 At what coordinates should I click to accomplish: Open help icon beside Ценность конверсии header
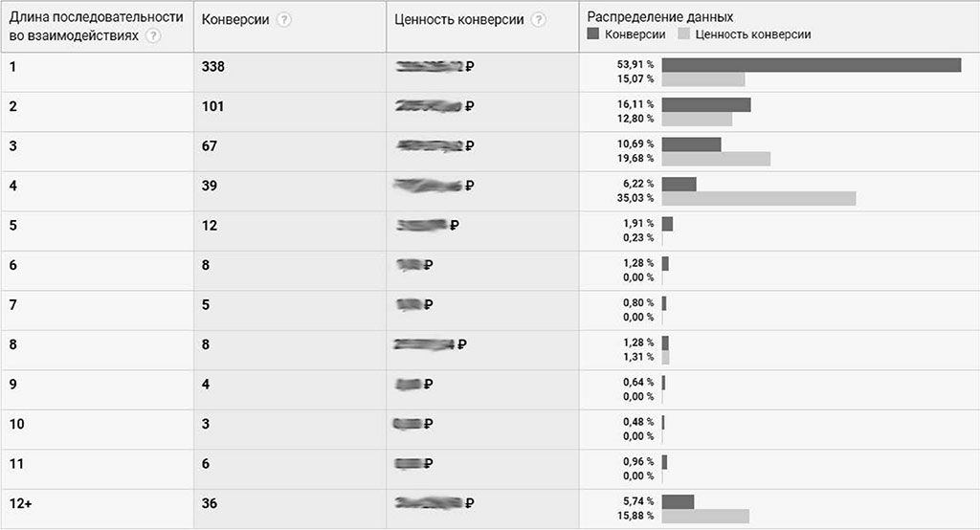538,20
